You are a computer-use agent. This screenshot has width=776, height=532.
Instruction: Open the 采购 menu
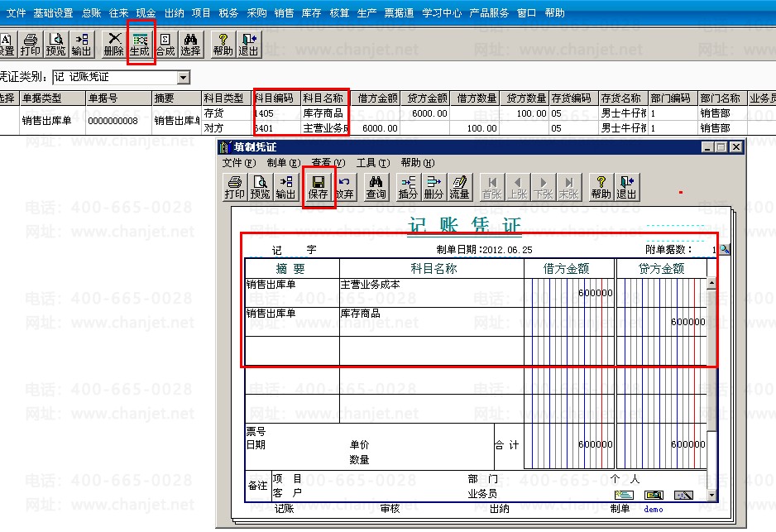point(256,13)
